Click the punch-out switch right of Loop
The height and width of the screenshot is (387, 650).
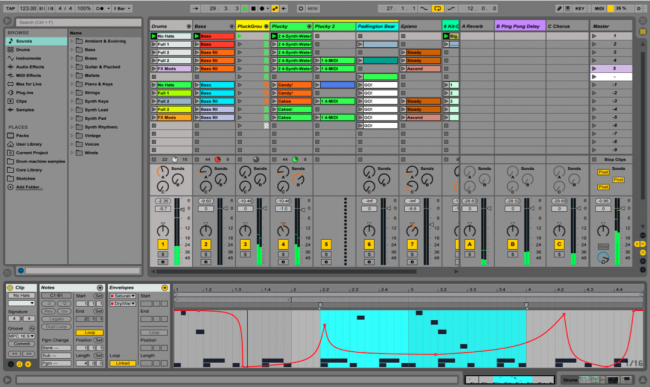click(x=451, y=8)
